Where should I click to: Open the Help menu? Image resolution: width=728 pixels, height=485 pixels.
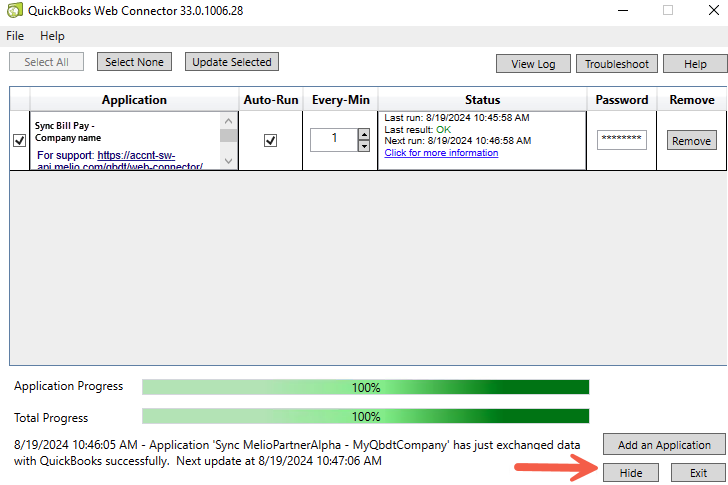[52, 36]
